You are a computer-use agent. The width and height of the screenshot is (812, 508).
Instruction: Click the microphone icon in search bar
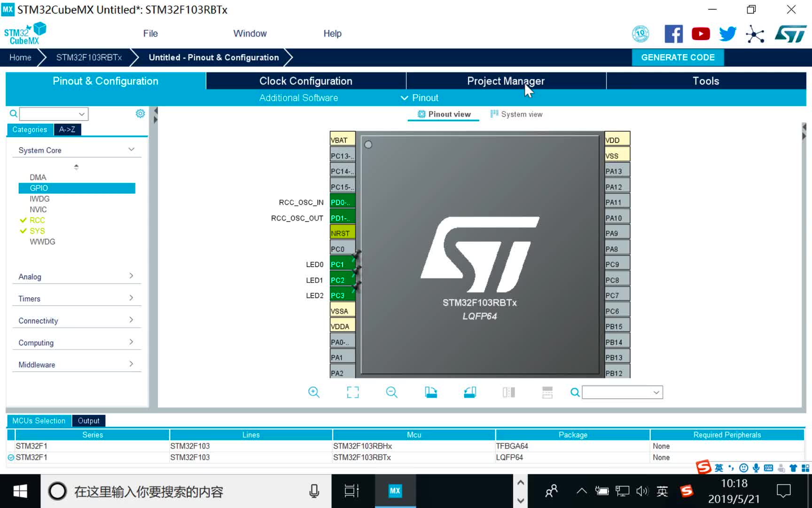314,492
